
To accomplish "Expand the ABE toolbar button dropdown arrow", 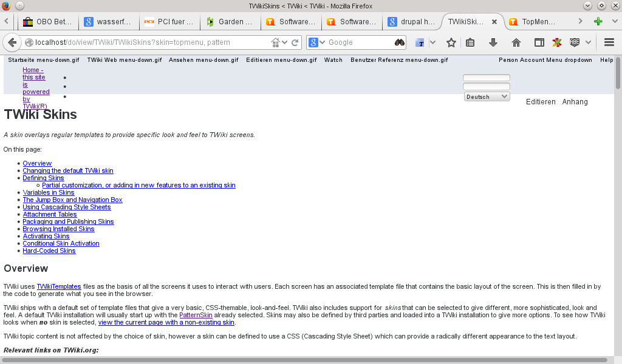I will (588, 42).
